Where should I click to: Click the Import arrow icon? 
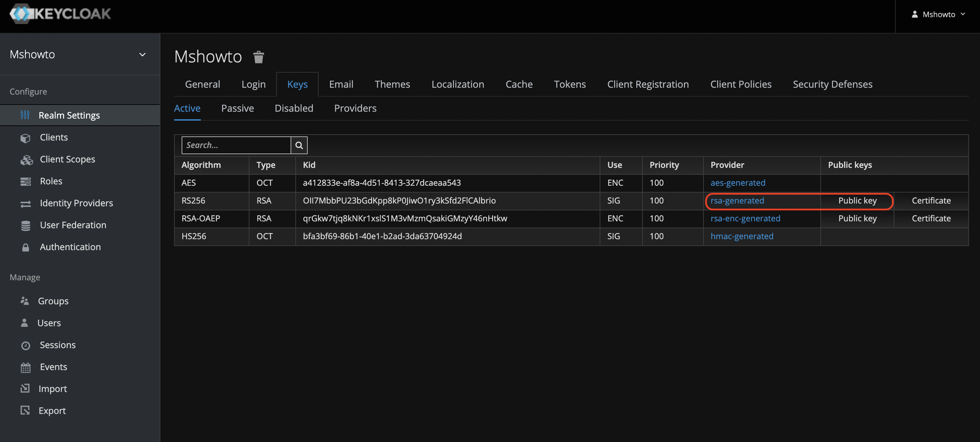pos(25,388)
